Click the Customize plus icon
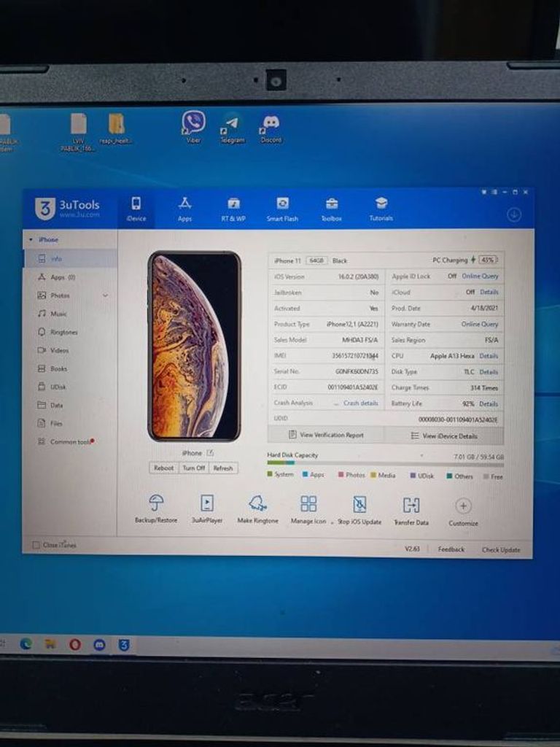 point(463,506)
